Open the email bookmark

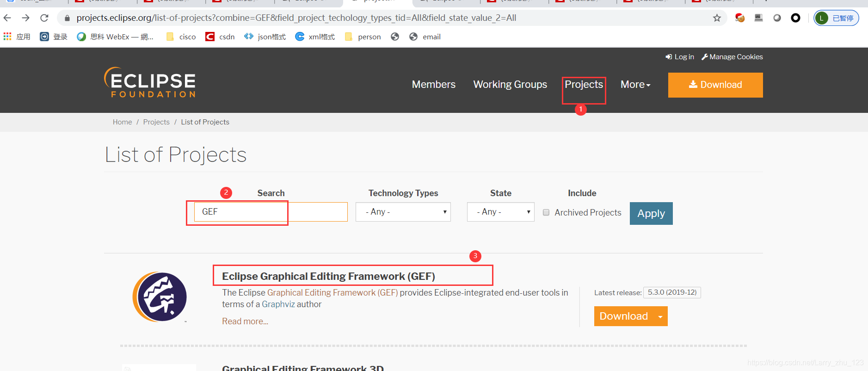(425, 37)
